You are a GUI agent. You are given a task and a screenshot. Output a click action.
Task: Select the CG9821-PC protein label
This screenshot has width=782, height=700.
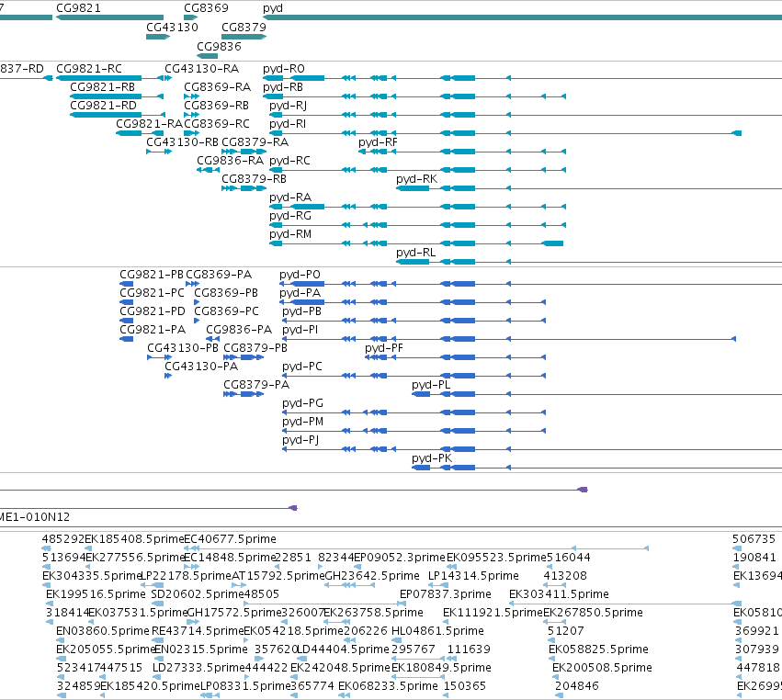(x=152, y=293)
